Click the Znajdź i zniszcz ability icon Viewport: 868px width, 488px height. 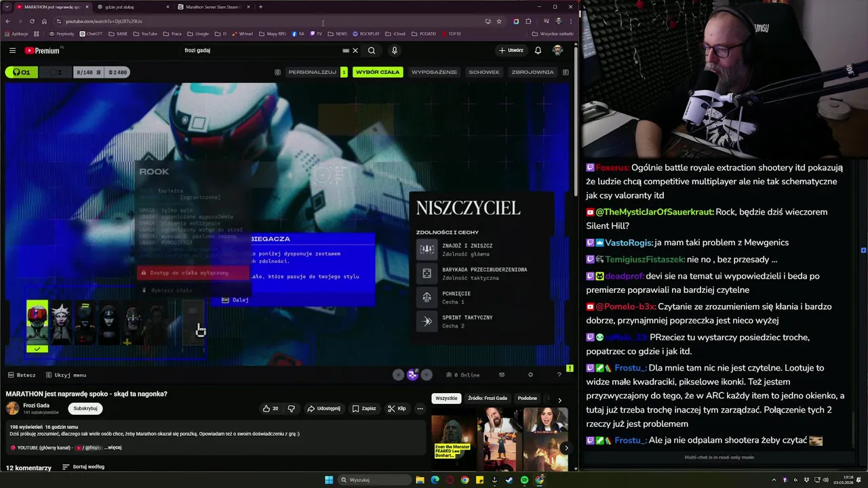(427, 249)
